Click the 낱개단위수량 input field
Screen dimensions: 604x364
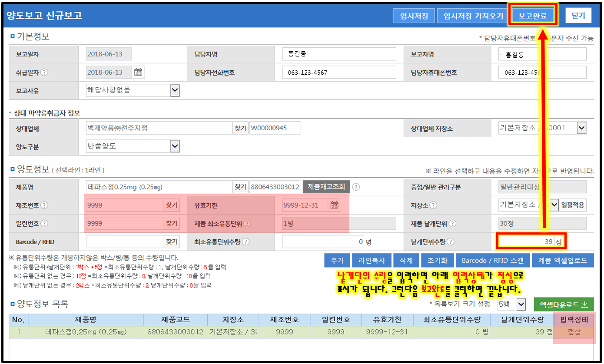(x=526, y=242)
